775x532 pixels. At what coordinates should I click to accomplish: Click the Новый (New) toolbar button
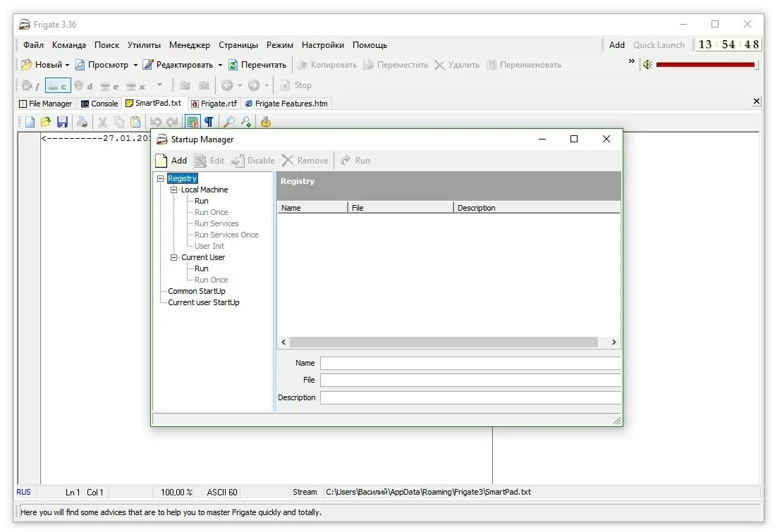point(42,65)
